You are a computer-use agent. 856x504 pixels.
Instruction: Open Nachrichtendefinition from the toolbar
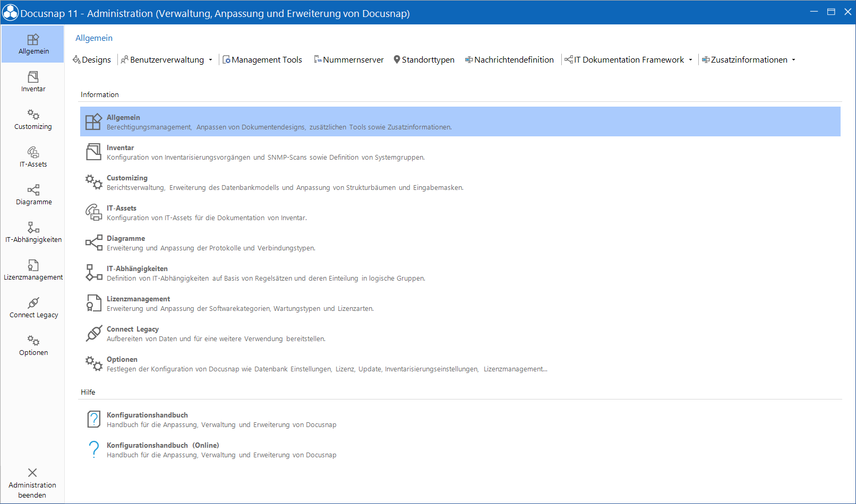click(x=509, y=60)
